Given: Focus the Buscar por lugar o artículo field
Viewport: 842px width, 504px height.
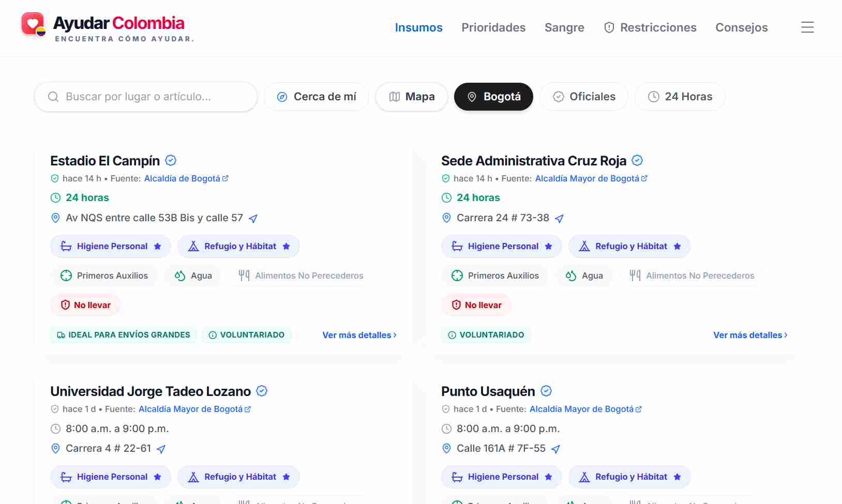Looking at the screenshot, I should pyautogui.click(x=146, y=97).
